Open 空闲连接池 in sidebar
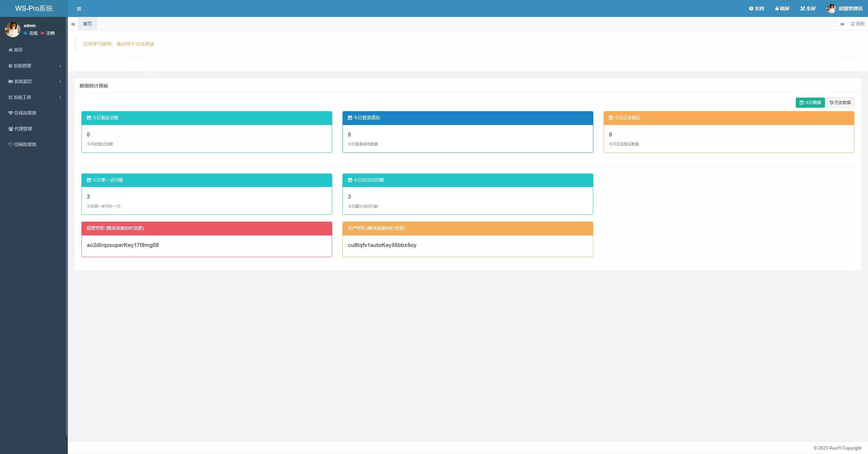 coord(25,144)
